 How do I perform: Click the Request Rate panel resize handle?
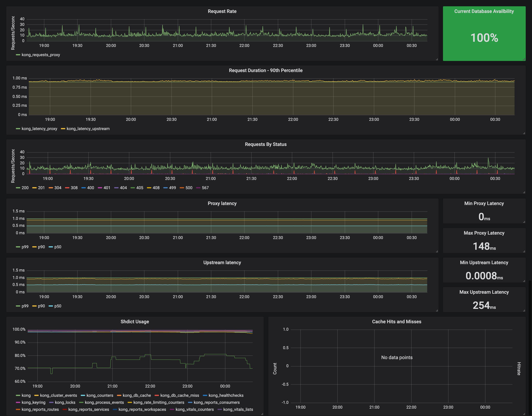click(x=437, y=59)
